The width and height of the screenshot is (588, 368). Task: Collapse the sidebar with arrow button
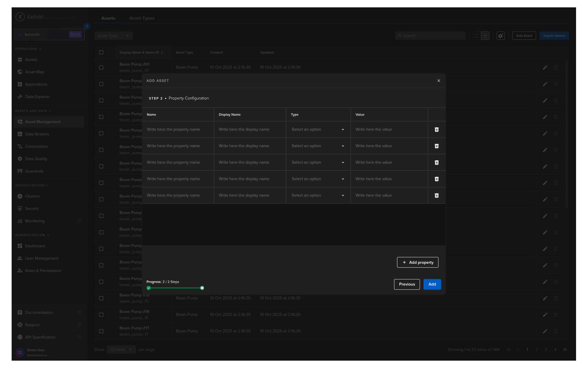87,26
